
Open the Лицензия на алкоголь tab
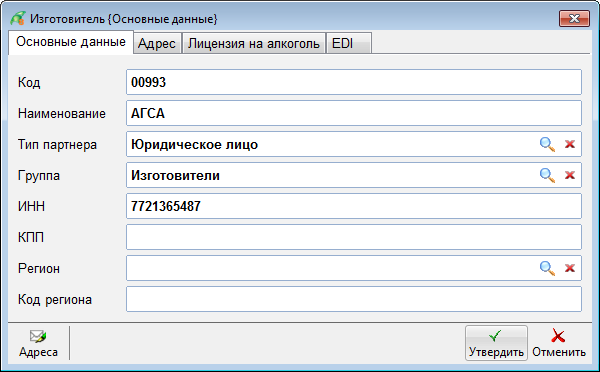[x=254, y=44]
